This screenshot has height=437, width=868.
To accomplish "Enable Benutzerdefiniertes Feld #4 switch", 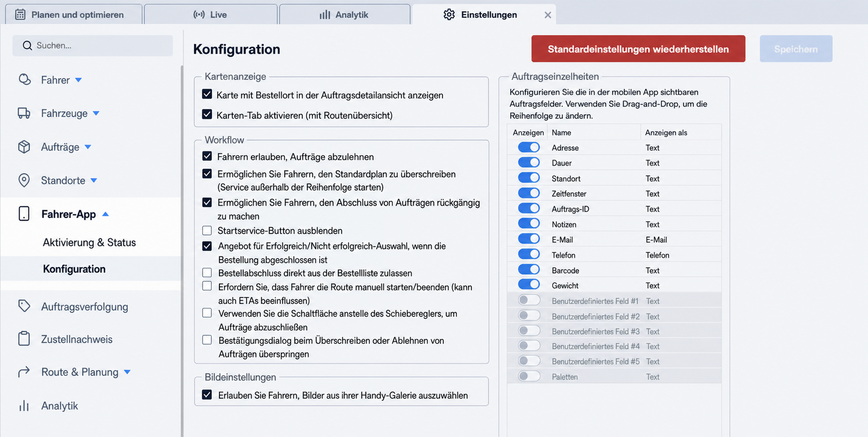I will coord(529,346).
